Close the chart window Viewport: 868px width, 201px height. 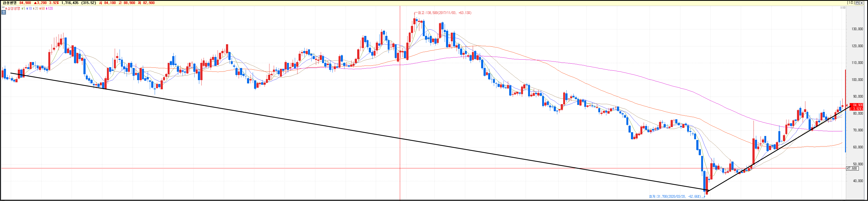coord(862,3)
